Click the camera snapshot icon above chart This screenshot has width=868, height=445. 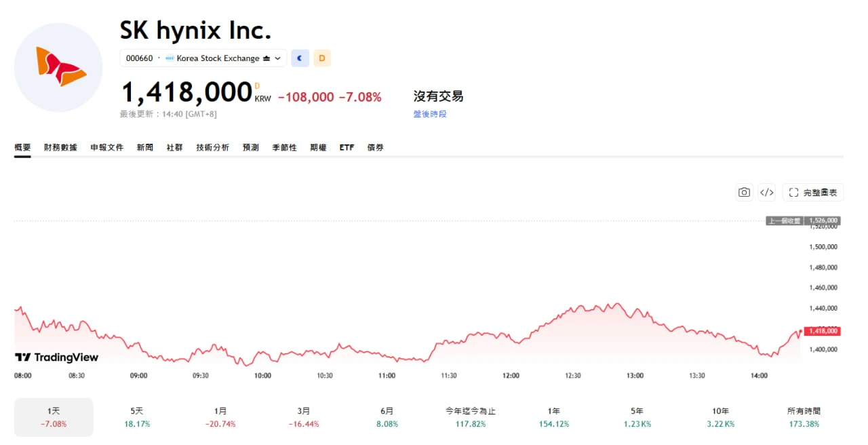[x=745, y=193]
